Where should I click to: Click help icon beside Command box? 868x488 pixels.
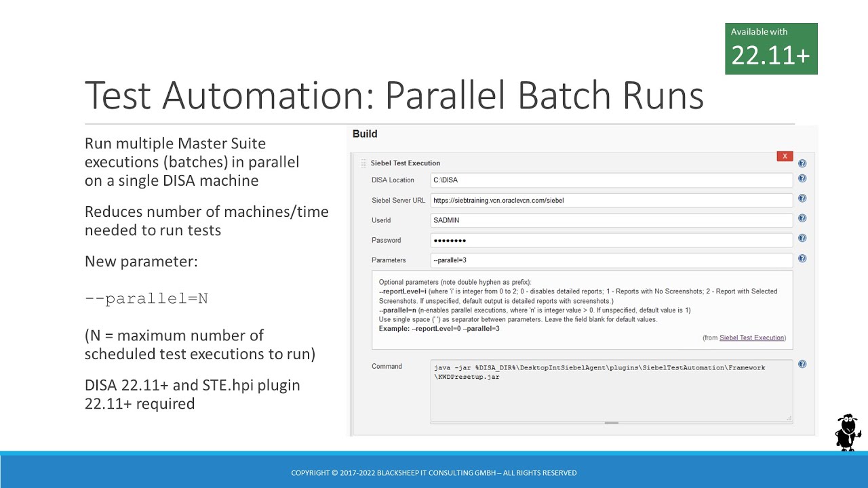click(802, 364)
